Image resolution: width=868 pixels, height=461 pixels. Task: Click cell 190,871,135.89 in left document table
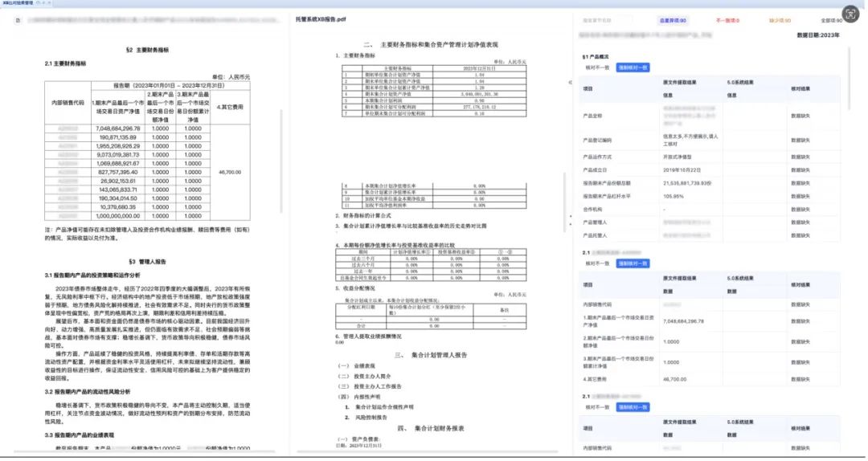tap(118, 137)
